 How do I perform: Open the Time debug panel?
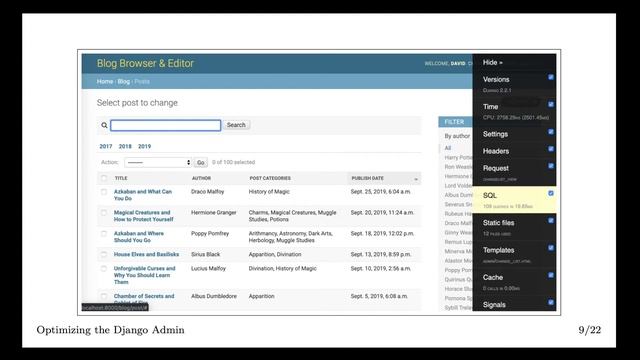point(490,107)
